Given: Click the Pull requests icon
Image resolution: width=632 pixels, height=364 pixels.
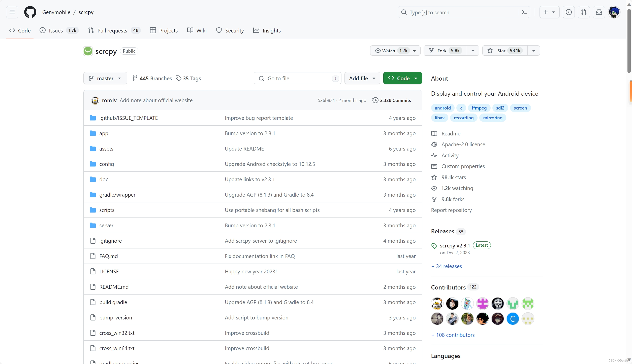Looking at the screenshot, I should click(91, 30).
